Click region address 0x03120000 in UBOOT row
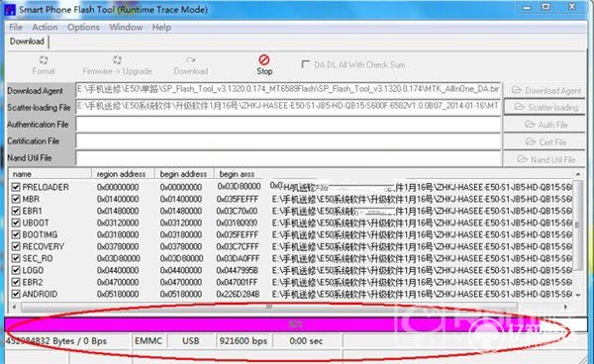594x364 pixels. (118, 223)
